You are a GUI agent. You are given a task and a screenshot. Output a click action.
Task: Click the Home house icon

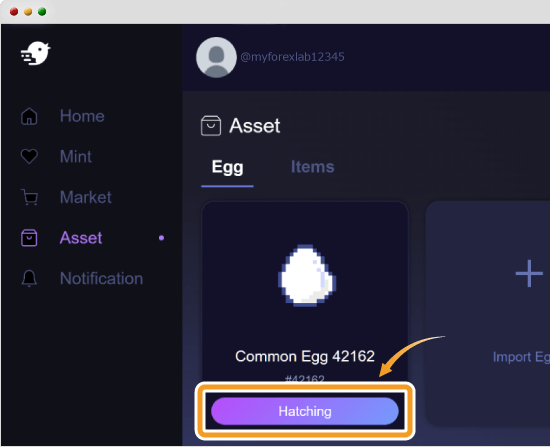(x=29, y=116)
